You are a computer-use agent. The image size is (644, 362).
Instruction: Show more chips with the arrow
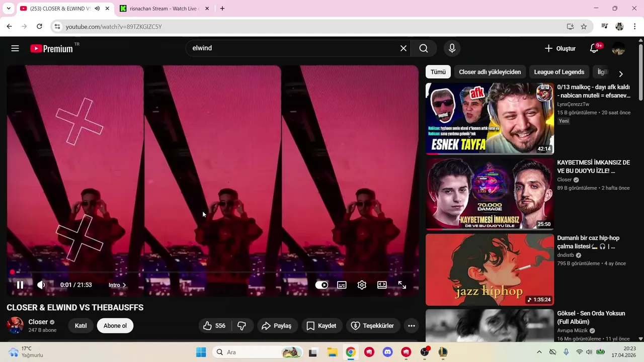click(x=621, y=73)
